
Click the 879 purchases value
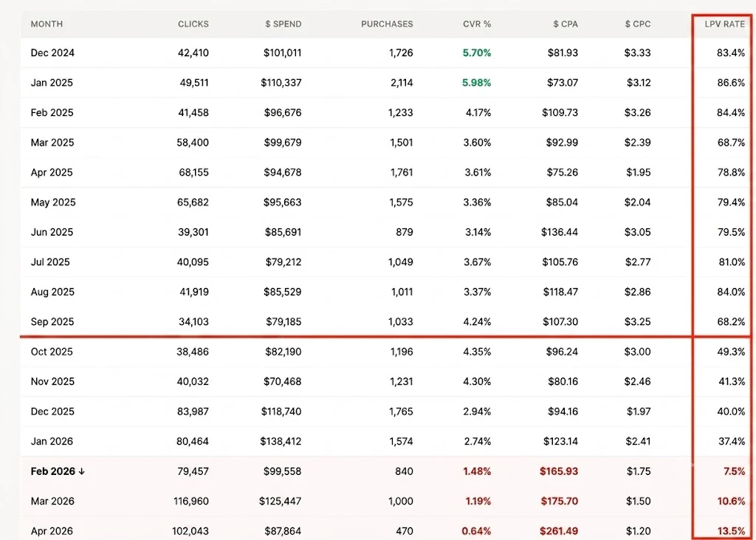405,233
